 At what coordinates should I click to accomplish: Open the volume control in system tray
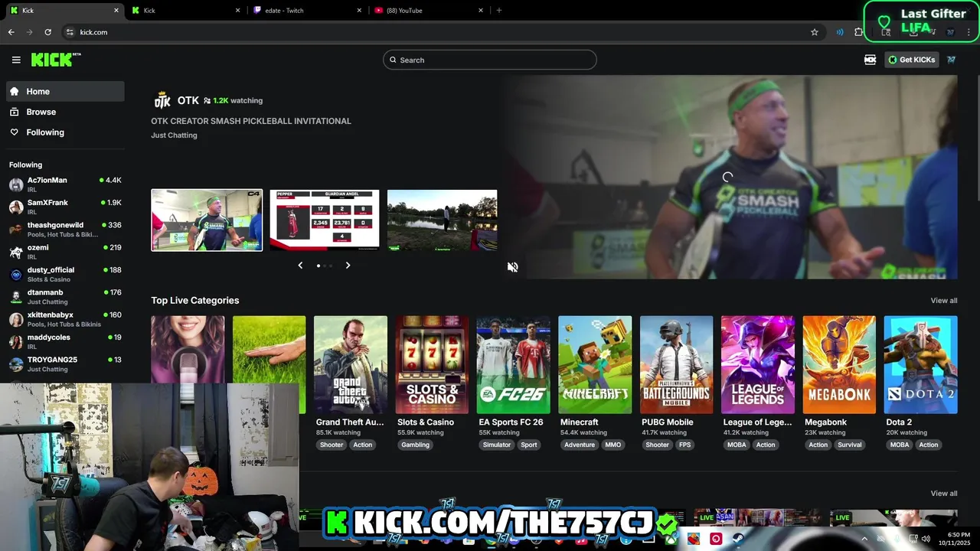point(925,539)
